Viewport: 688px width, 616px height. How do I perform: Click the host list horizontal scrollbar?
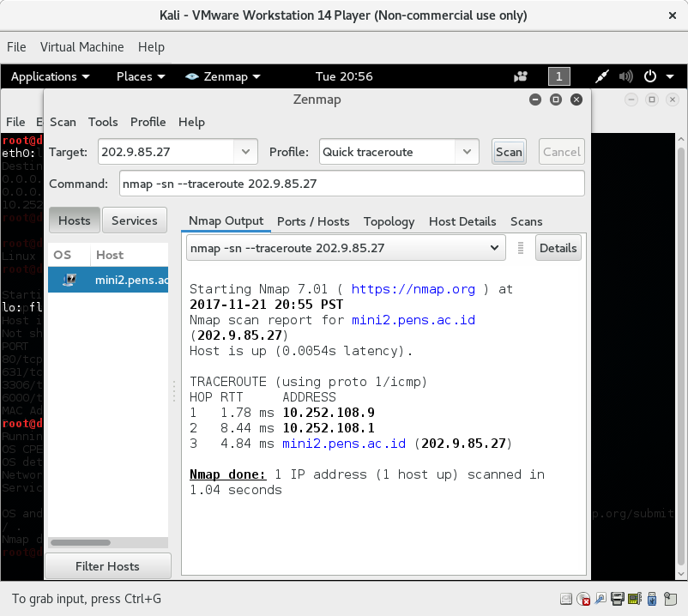coord(81,543)
